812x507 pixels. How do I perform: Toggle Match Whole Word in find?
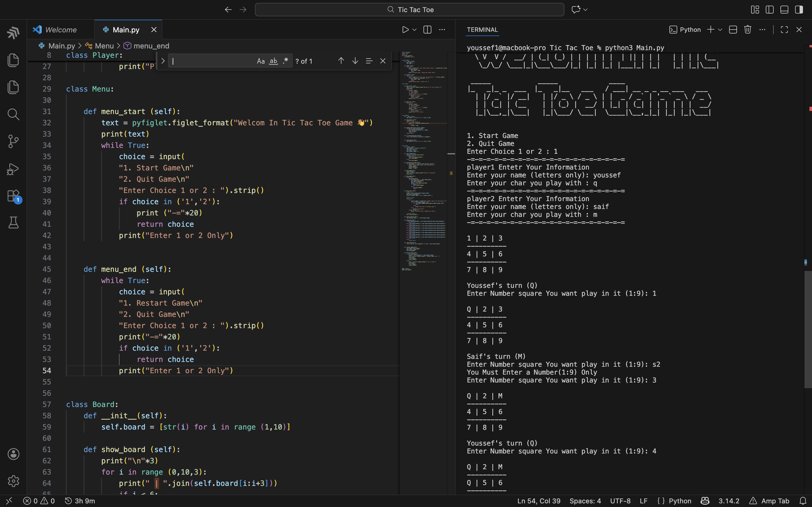click(x=273, y=61)
